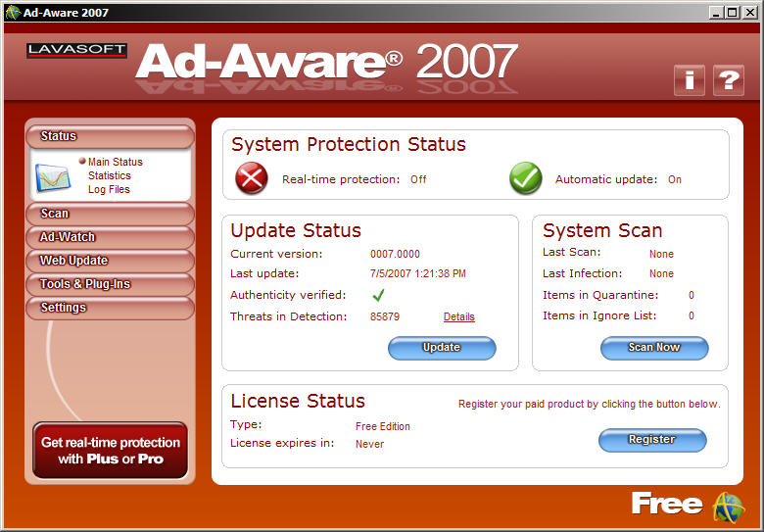Click the Update button
764x532 pixels.
coord(442,348)
